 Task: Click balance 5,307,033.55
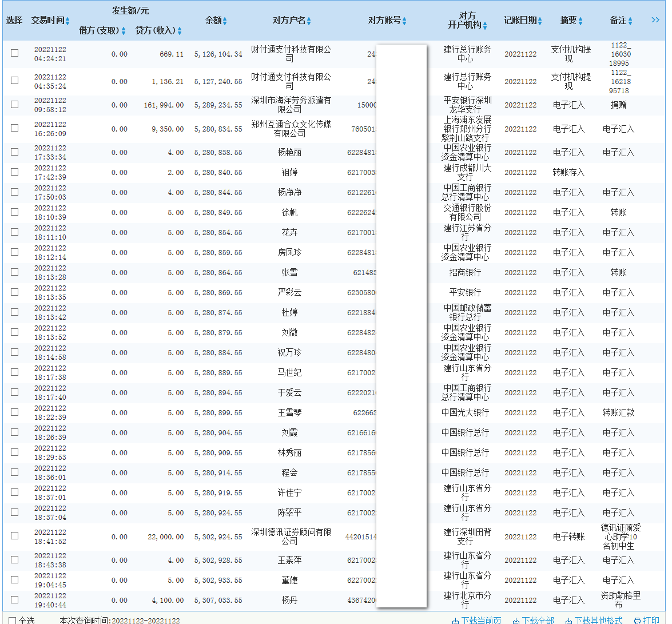coord(218,601)
